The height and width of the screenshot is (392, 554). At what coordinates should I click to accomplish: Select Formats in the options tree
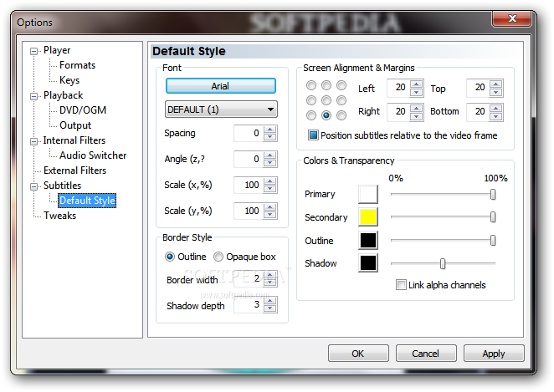coord(77,65)
